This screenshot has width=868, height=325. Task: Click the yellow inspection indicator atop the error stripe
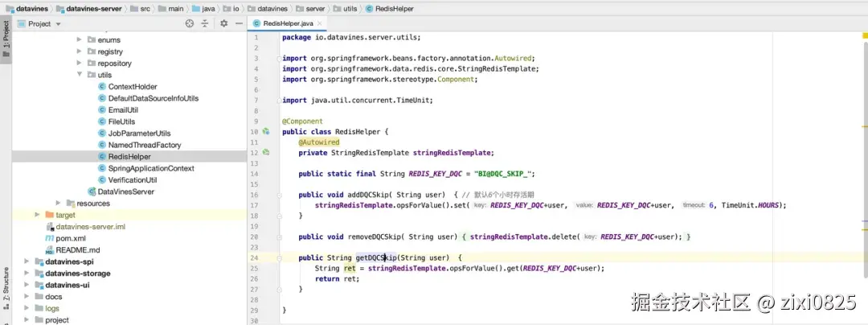tap(865, 36)
